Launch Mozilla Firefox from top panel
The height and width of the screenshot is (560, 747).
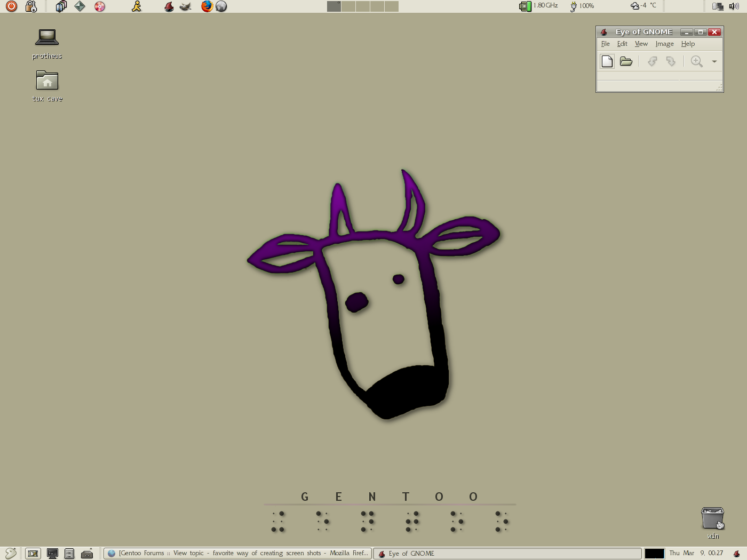point(207,6)
